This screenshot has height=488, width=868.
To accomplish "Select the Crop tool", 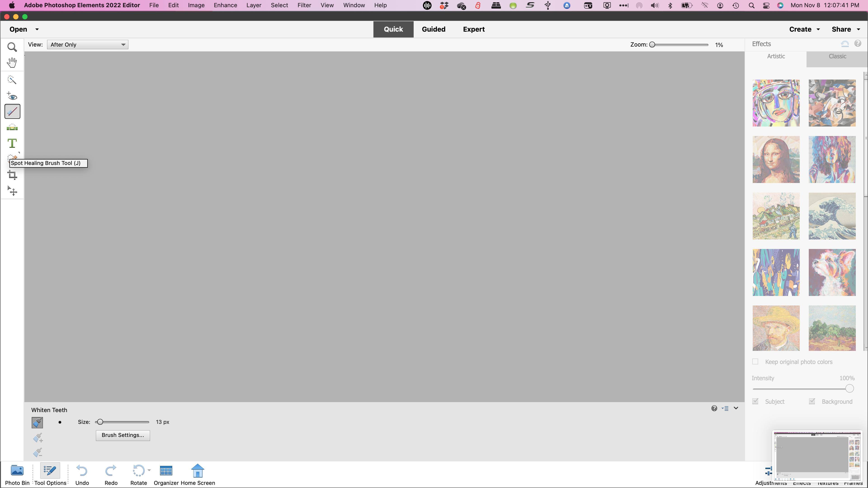I will pyautogui.click(x=12, y=175).
